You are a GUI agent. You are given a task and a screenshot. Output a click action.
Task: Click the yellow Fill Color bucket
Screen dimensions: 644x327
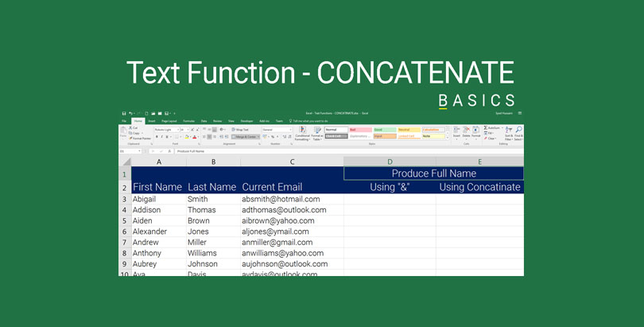point(187,137)
